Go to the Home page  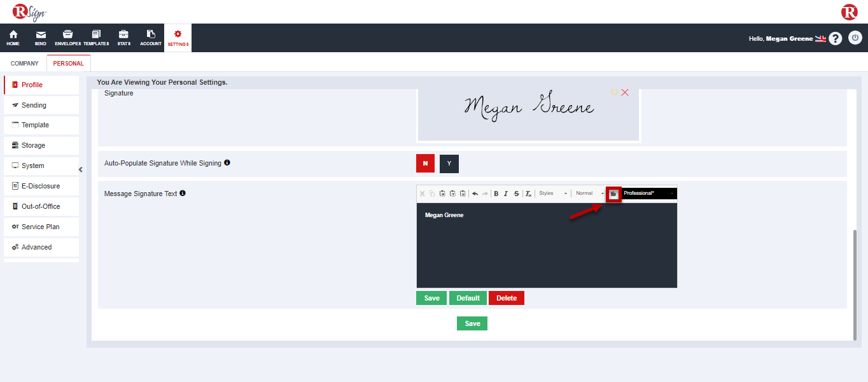(x=13, y=38)
